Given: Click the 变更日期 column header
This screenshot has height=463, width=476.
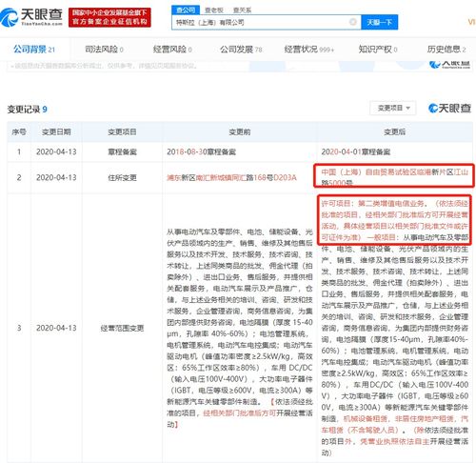Looking at the screenshot, I should (x=56, y=131).
